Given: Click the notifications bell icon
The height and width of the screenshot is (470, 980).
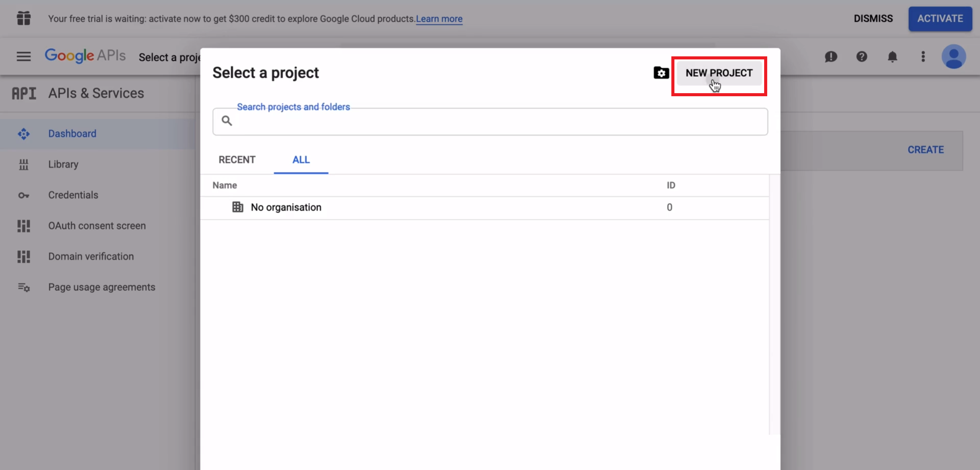Looking at the screenshot, I should click(893, 57).
